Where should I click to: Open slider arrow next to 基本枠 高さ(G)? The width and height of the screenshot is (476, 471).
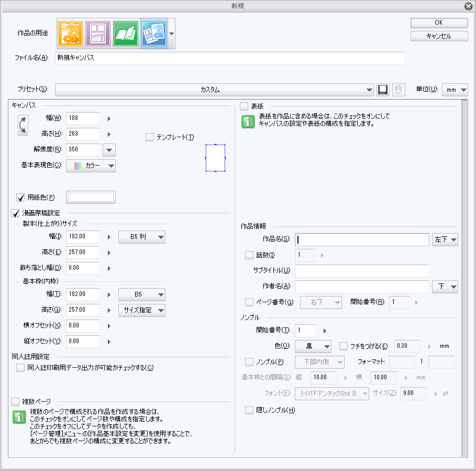pyautogui.click(x=109, y=310)
